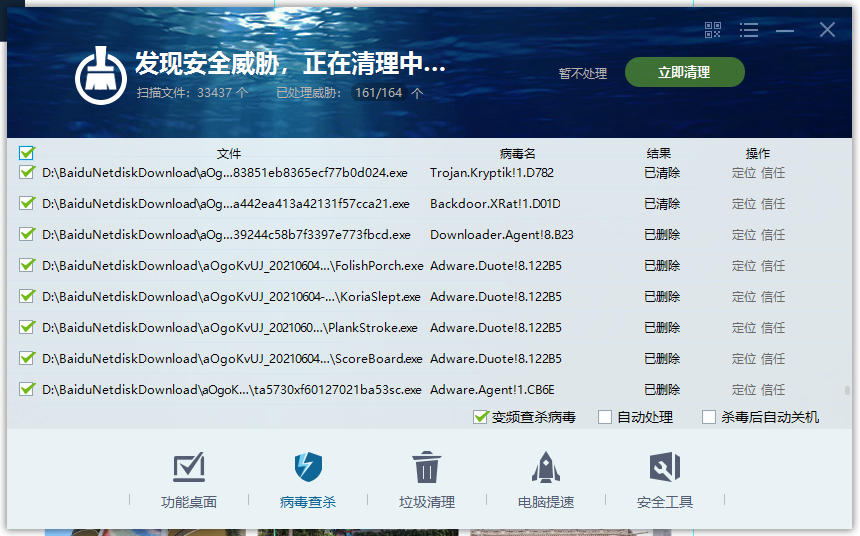The width and height of the screenshot is (860, 536).
Task: Click 定位 for Adware.Agent!1.CB6E row
Action: tap(744, 390)
